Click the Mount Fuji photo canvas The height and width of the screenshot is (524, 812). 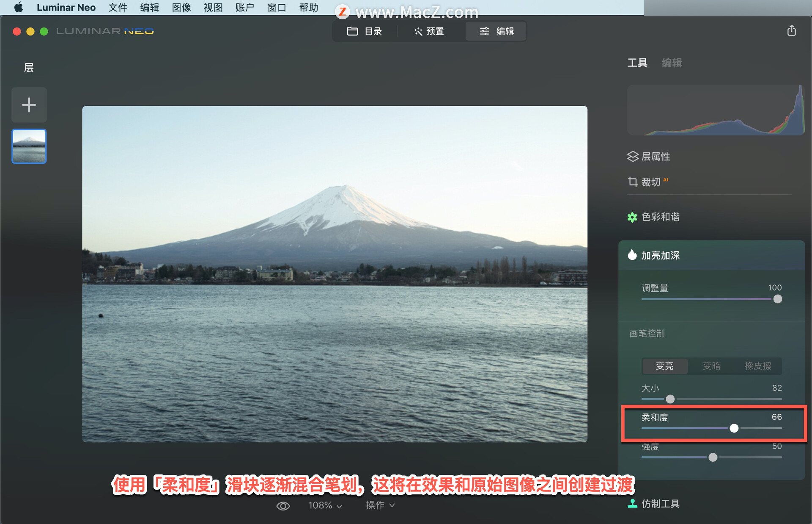click(x=335, y=274)
